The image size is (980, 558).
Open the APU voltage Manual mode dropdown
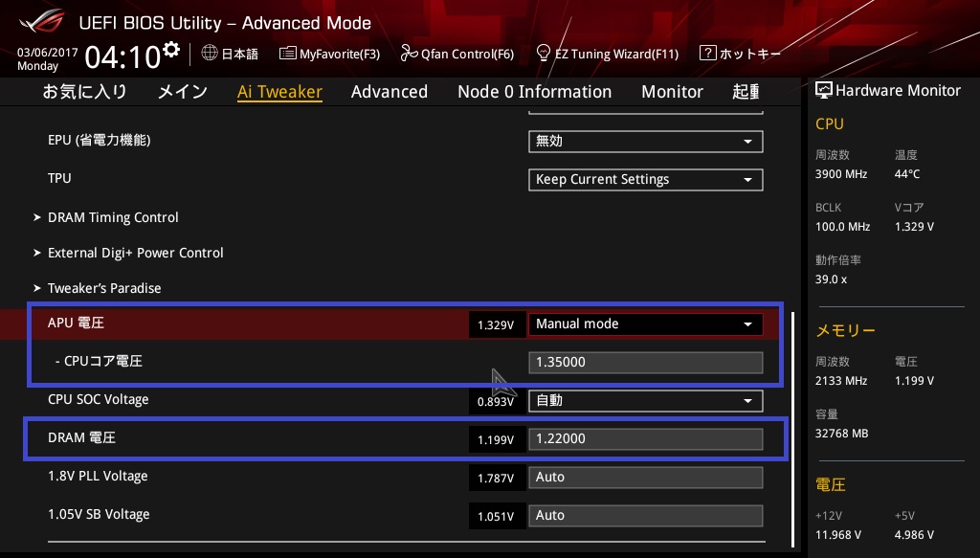(x=646, y=324)
